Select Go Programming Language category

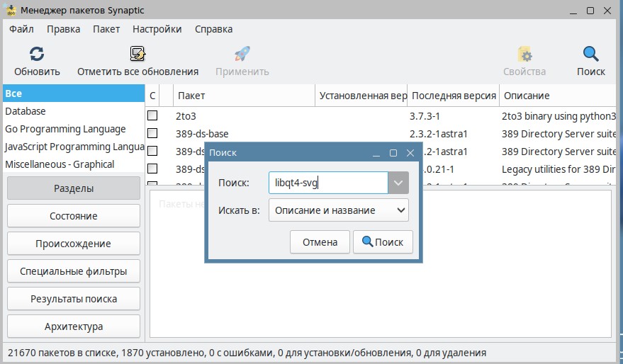pyautogui.click(x=74, y=129)
